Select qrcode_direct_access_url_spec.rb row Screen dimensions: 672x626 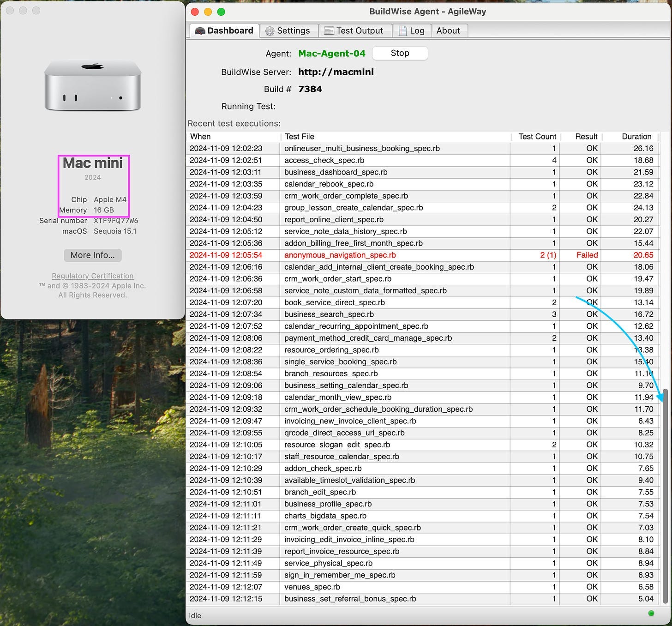[422, 433]
